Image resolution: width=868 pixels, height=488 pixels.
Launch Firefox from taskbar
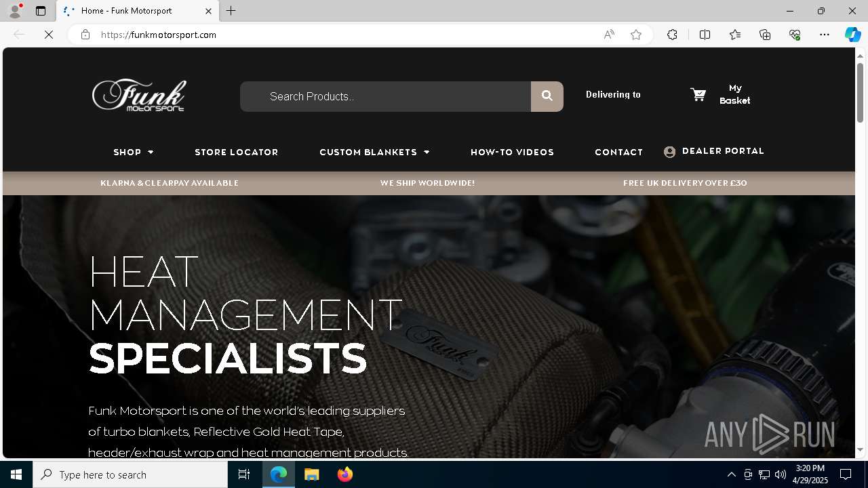click(345, 474)
